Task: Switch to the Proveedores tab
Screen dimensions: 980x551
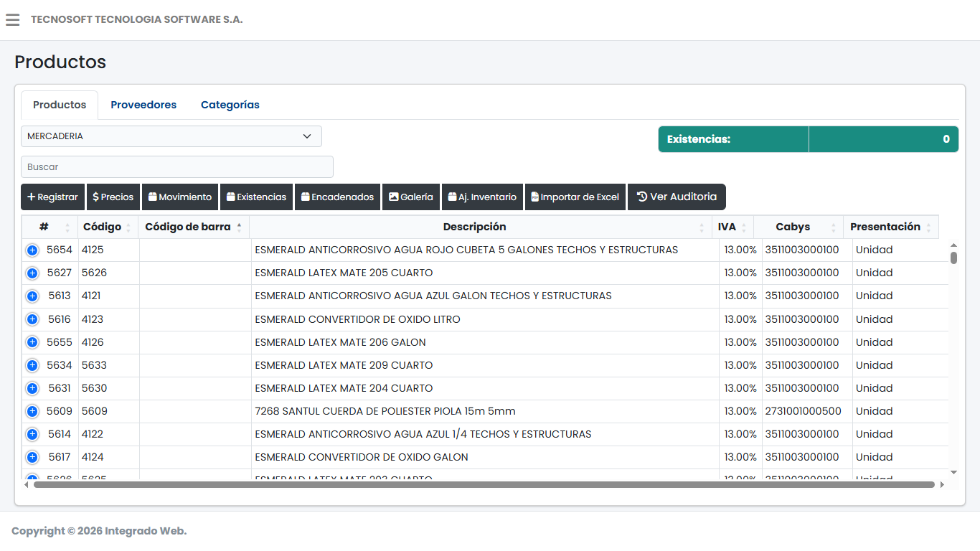Action: pos(143,105)
